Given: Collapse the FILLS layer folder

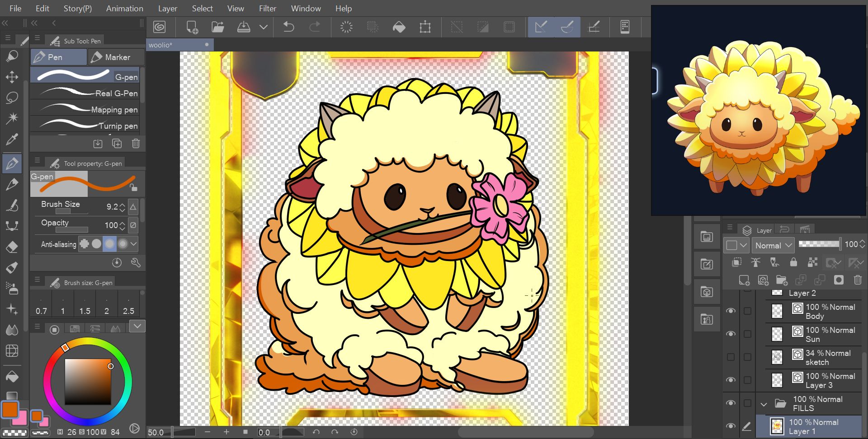Looking at the screenshot, I should pyautogui.click(x=764, y=404).
